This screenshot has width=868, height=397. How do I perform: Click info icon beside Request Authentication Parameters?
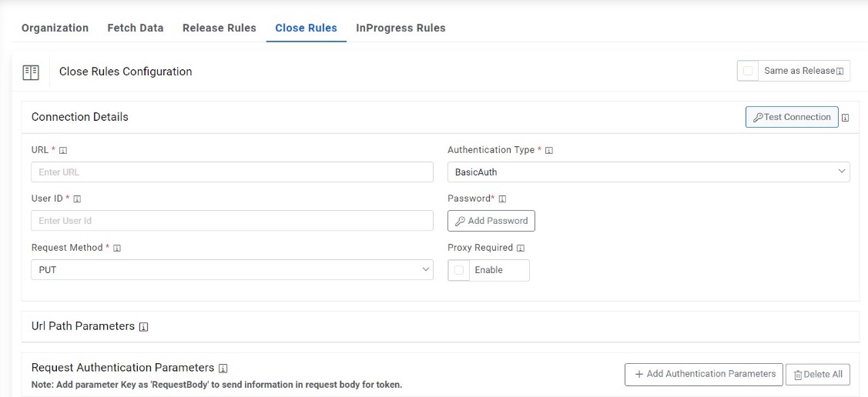click(223, 369)
